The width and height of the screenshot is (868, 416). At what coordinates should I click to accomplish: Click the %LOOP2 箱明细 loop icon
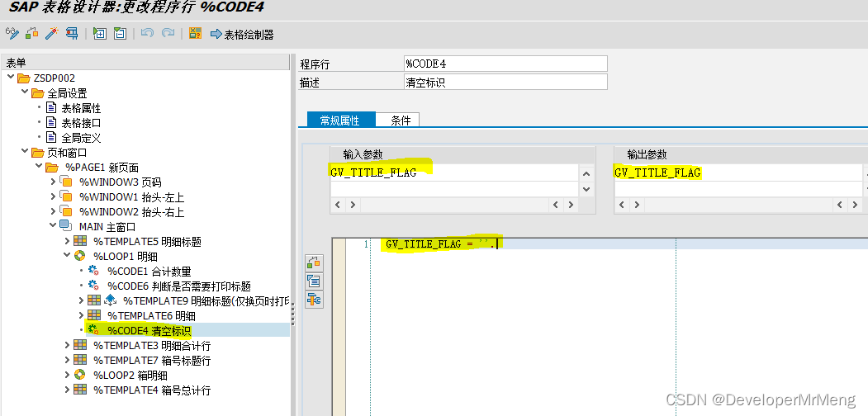pos(80,375)
